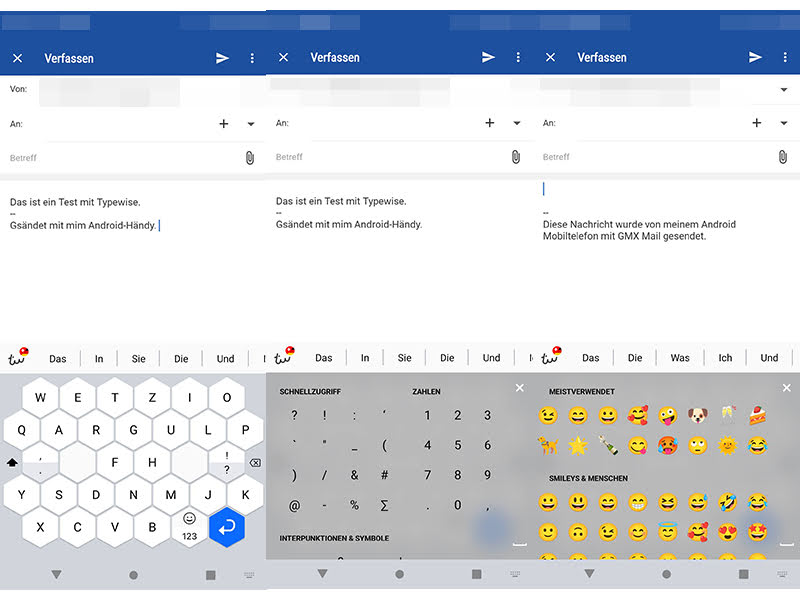Insert the hot red face emoji
Screen dimensions: 800x600
point(667,446)
